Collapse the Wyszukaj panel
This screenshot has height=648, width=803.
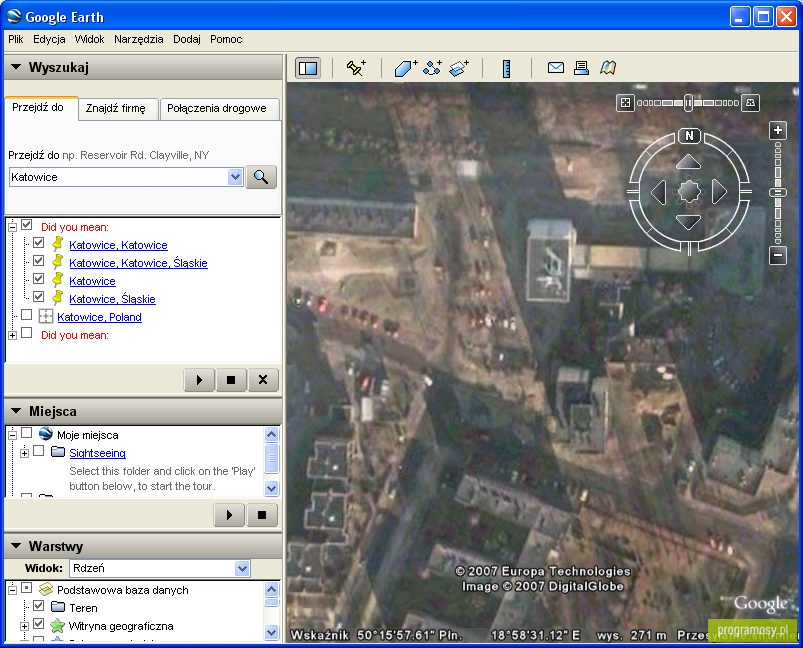click(x=16, y=67)
